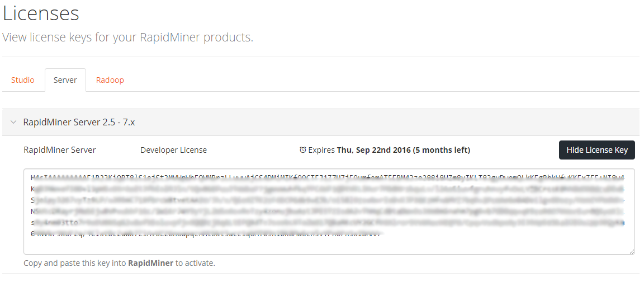Click the RapidMiner Server 2.5 - 7.x header title
Viewport: 644px width, 286px height.
click(79, 122)
